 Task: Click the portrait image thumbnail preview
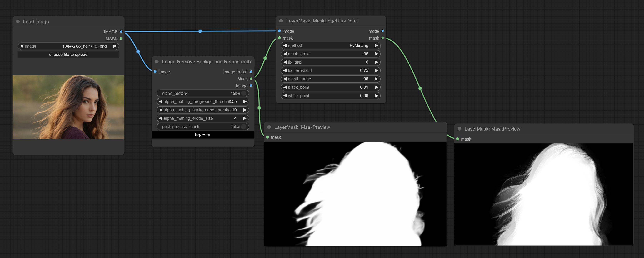coord(68,107)
